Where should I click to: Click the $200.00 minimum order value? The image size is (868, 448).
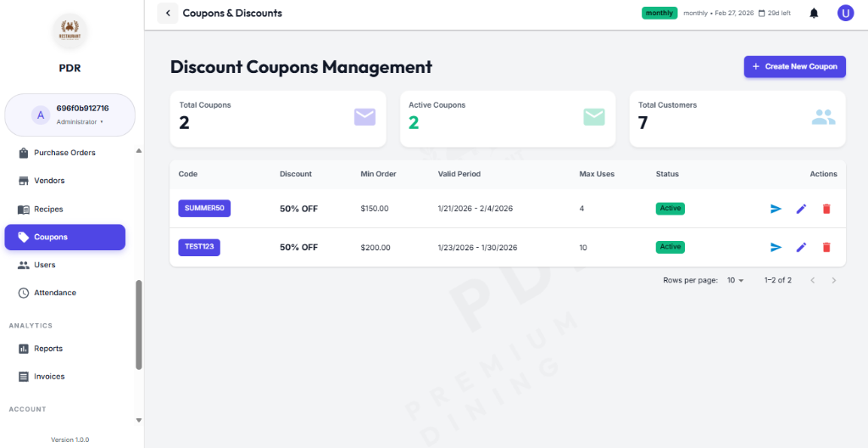coord(376,248)
